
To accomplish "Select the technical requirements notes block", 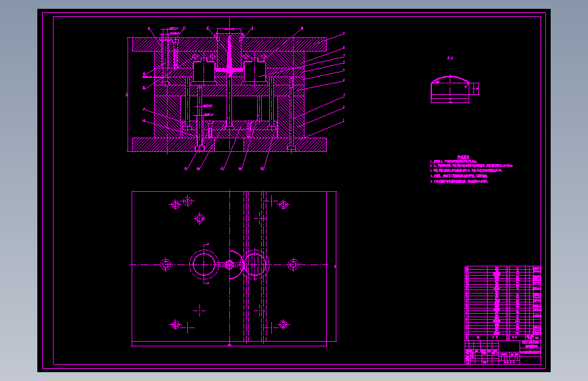I will 471,169.
